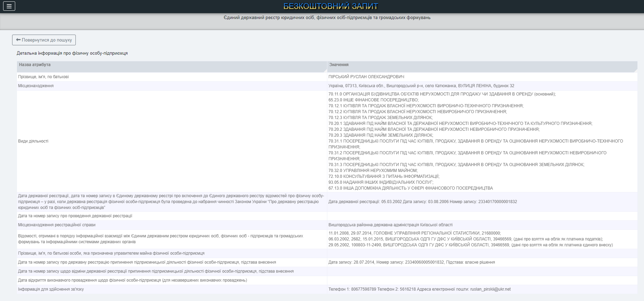Click the 'Види діяльності' attribute label
The height and width of the screenshot is (301, 644).
33,141
